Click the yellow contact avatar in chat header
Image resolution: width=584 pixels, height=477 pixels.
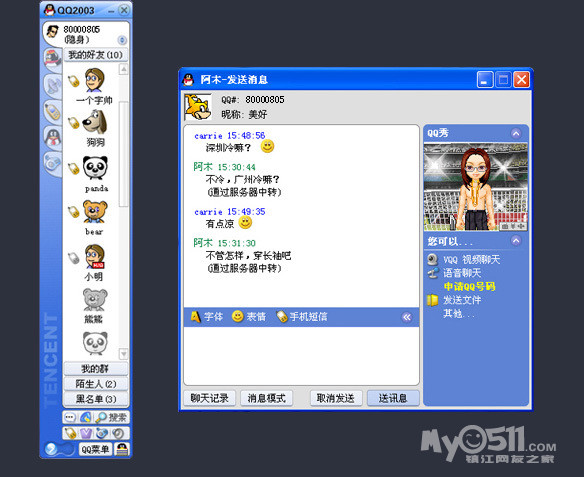[x=198, y=107]
